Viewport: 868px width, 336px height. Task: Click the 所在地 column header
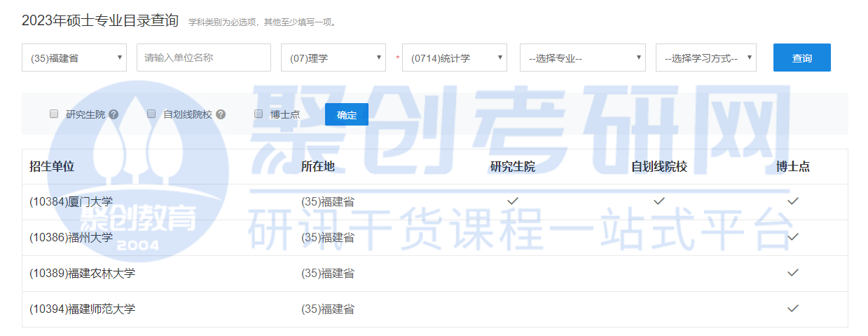pos(318,166)
